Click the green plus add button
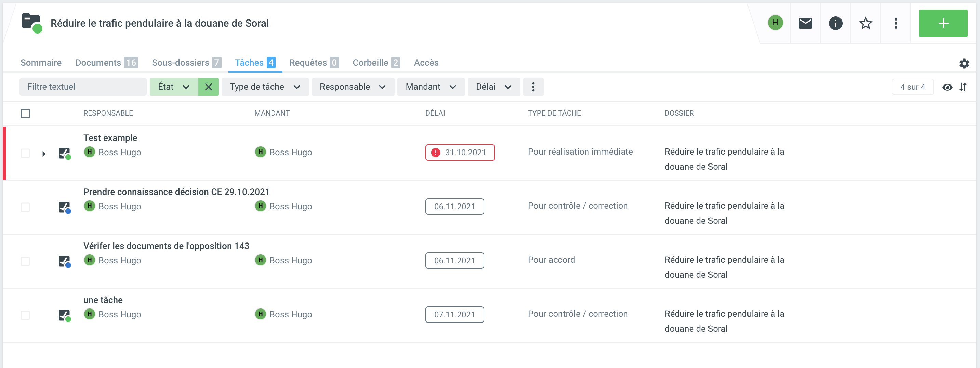The image size is (980, 368). pyautogui.click(x=943, y=23)
